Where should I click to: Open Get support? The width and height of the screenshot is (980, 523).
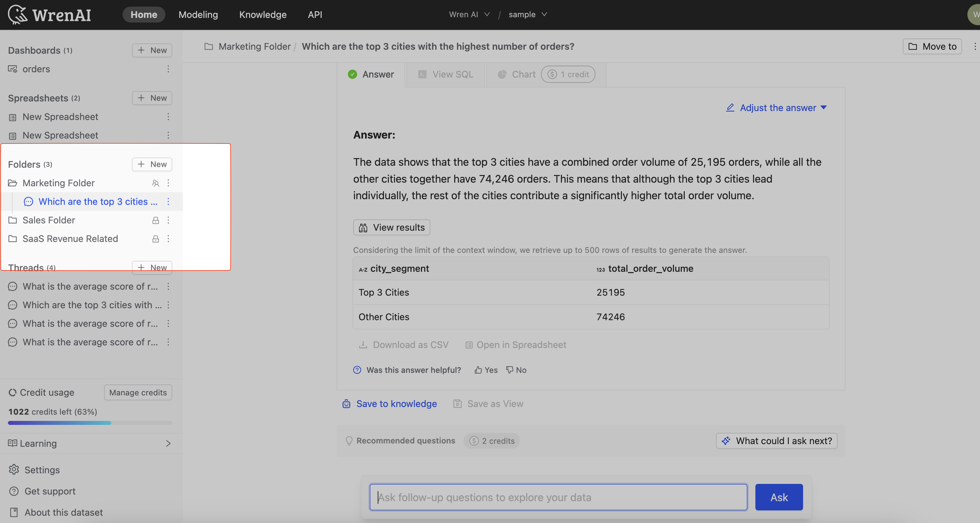(x=42, y=492)
